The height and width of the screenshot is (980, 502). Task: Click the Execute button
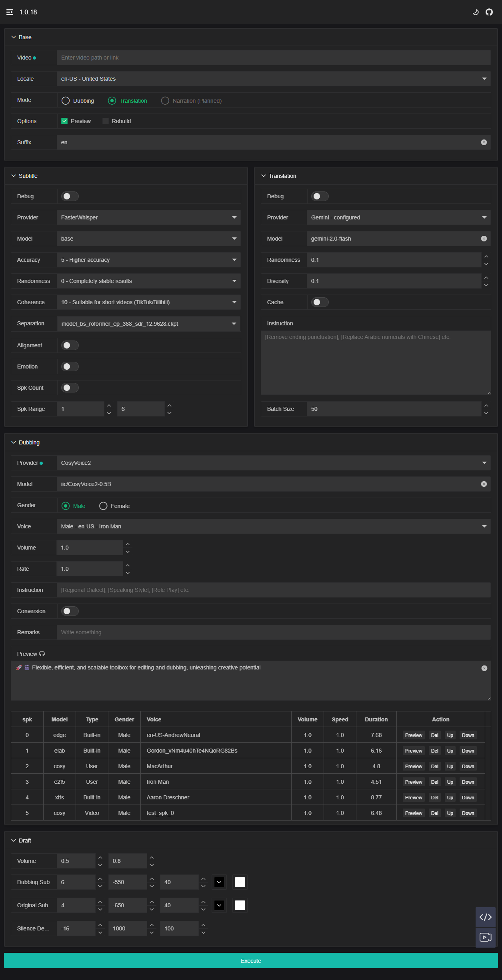pyautogui.click(x=251, y=961)
